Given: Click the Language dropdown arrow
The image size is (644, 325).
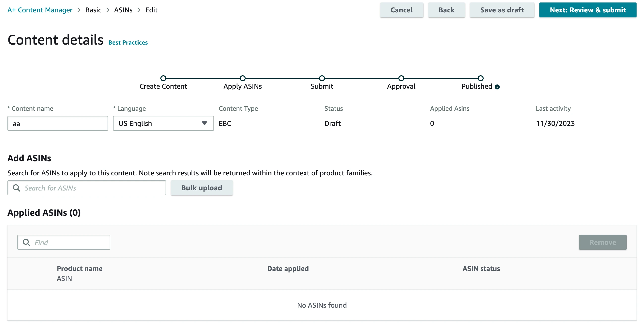Looking at the screenshot, I should [x=204, y=123].
